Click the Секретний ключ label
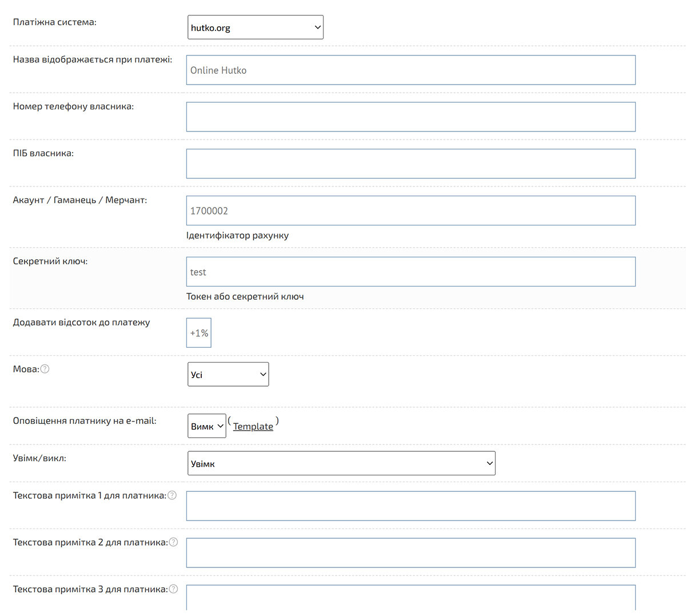 pos(50,261)
